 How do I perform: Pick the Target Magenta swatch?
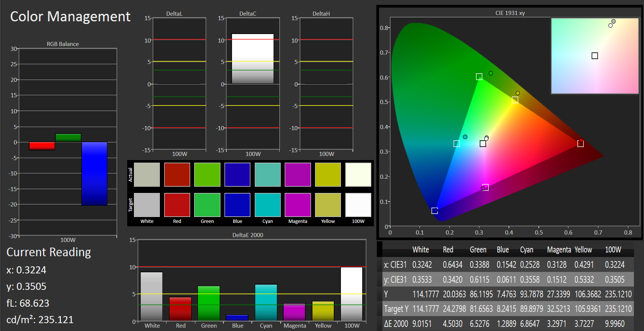[x=298, y=205]
